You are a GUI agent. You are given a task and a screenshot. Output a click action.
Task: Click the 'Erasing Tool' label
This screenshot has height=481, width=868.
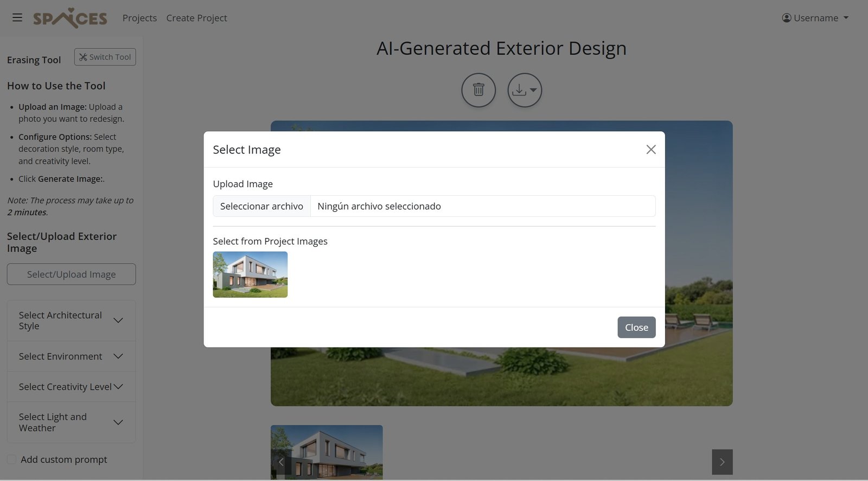tap(34, 60)
